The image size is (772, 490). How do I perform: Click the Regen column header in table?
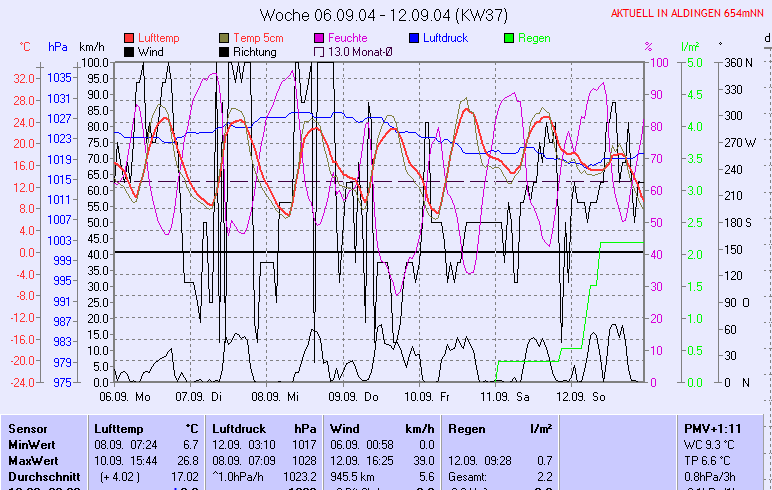(x=468, y=428)
